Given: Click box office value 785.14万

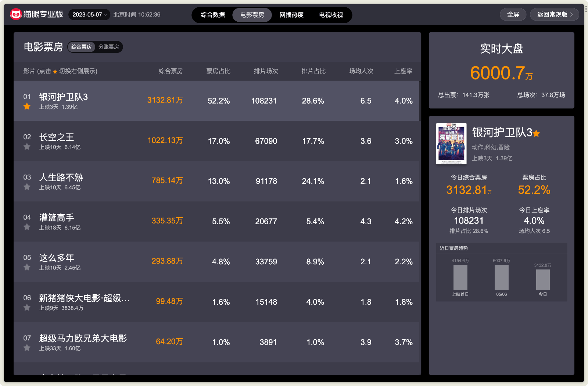Looking at the screenshot, I should (x=167, y=181).
